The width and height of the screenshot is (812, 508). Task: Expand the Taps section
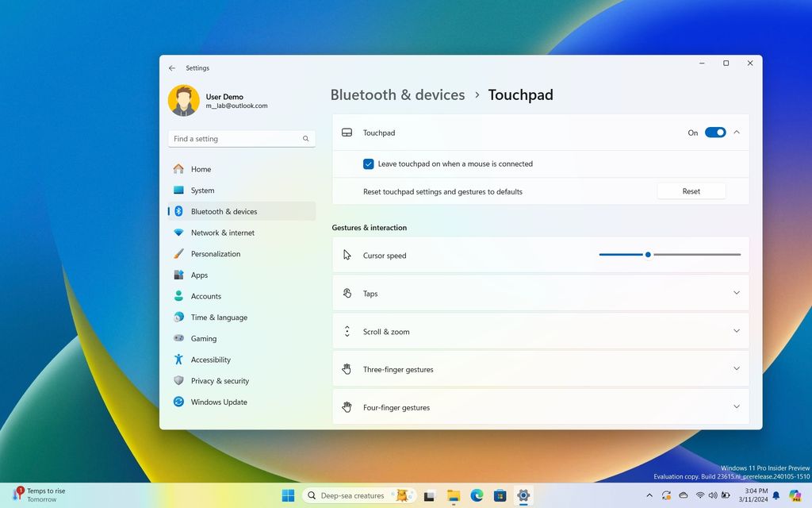pyautogui.click(x=736, y=293)
